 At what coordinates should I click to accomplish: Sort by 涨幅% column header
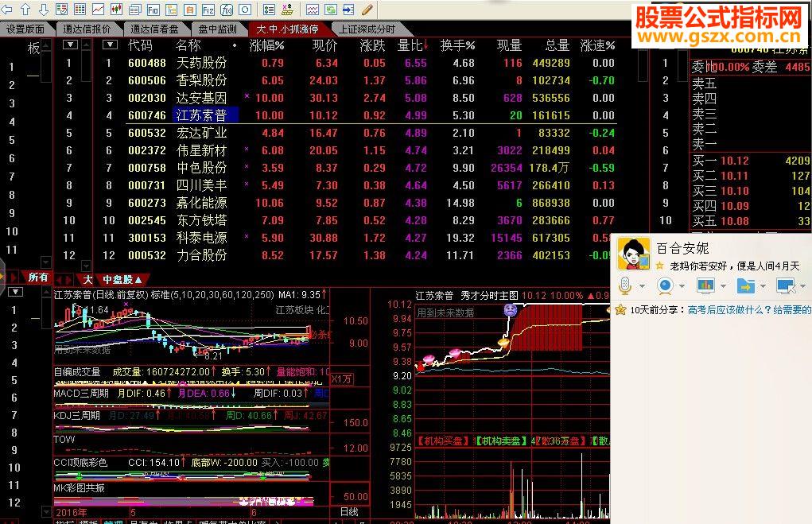pos(266,45)
